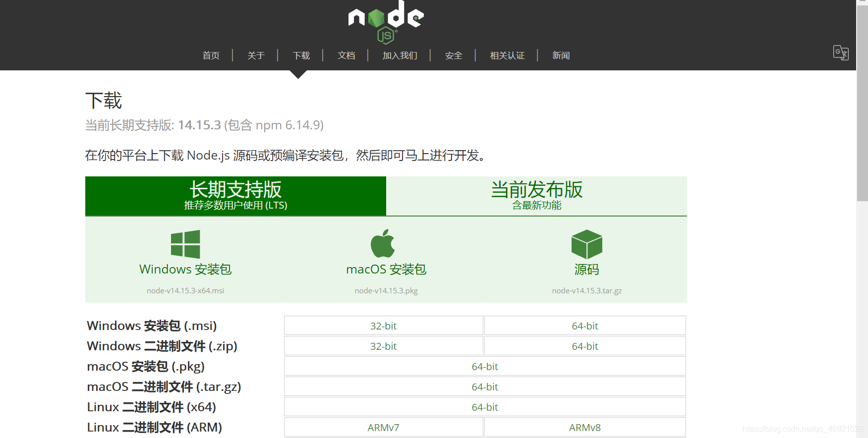Image resolution: width=868 pixels, height=438 pixels.
Task: Download Linux ARMv8 binary
Action: point(585,427)
